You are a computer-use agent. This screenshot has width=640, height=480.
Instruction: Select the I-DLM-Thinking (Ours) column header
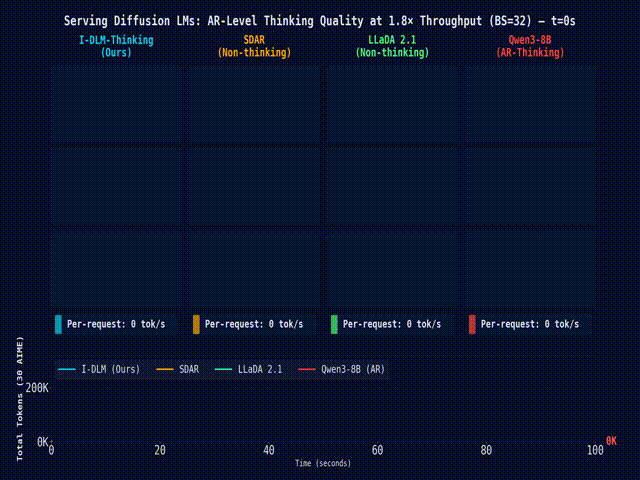[116, 46]
